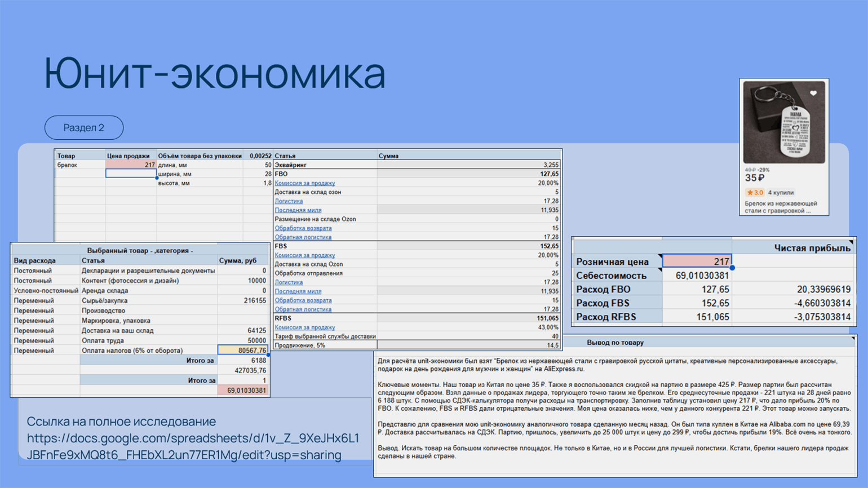
Task: Open Логистика link in the FBO section
Action: tap(289, 201)
